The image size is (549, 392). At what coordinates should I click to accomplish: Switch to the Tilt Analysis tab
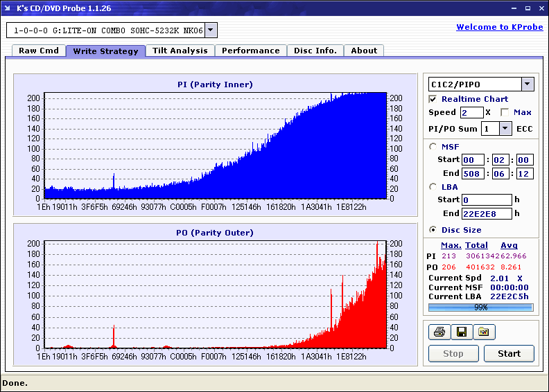180,51
